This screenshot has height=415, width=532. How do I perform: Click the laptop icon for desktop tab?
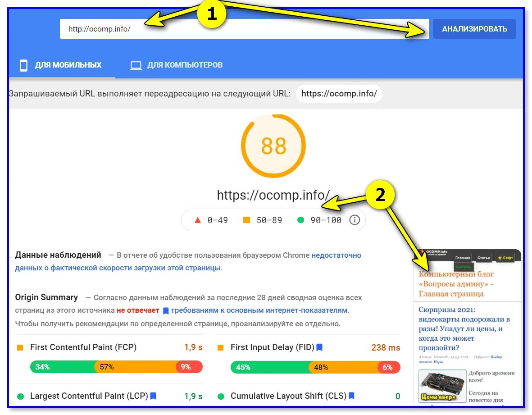136,65
